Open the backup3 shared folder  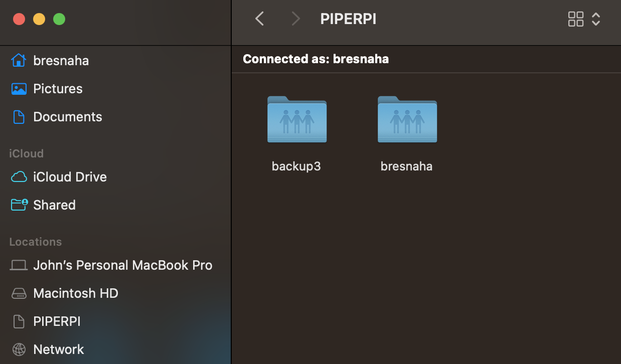click(x=297, y=119)
